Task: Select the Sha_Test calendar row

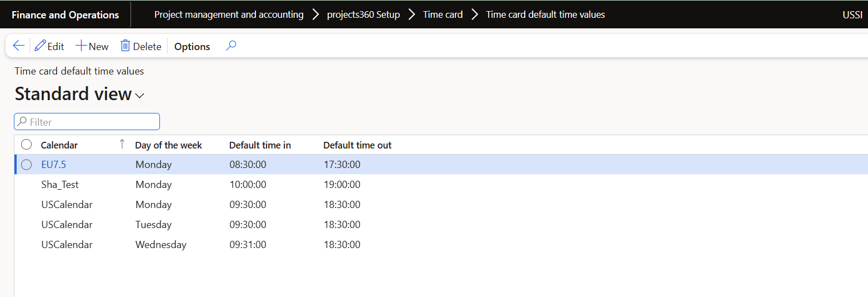Action: 59,185
